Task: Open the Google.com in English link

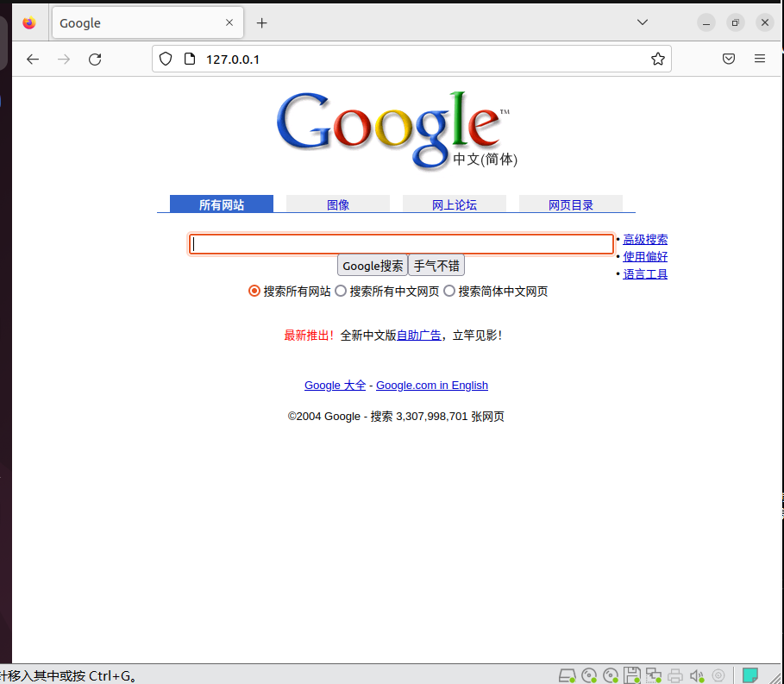Action: click(x=432, y=385)
